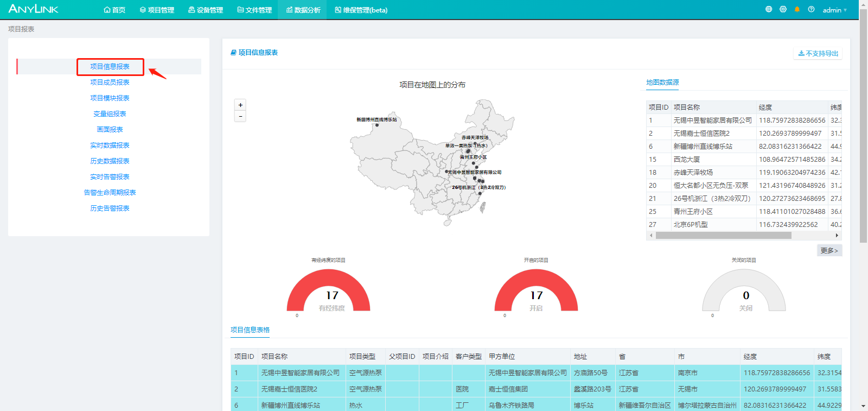
Task: Click the 关闭 gauge showing 0
Action: [744, 290]
